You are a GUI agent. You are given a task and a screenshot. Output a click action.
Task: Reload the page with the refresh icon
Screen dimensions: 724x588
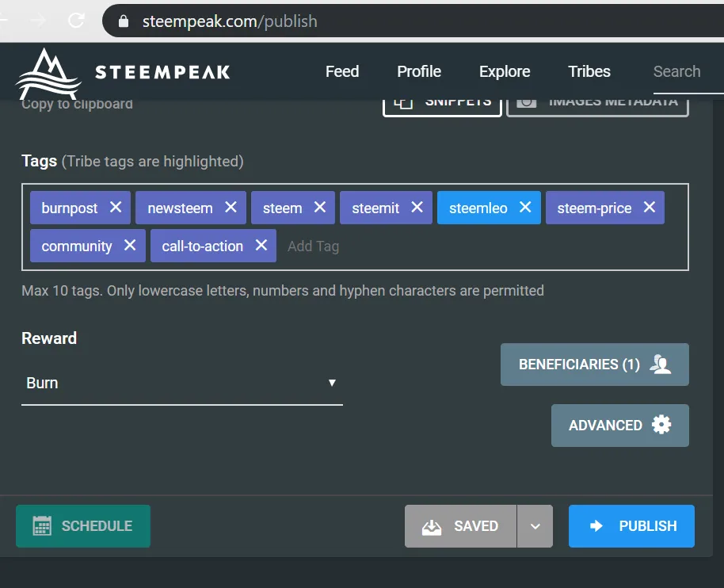pos(77,21)
